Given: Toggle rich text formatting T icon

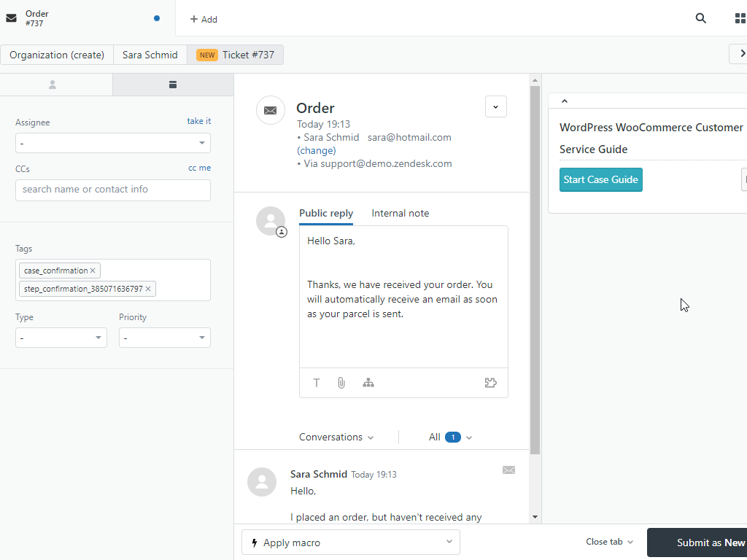Looking at the screenshot, I should [x=317, y=383].
